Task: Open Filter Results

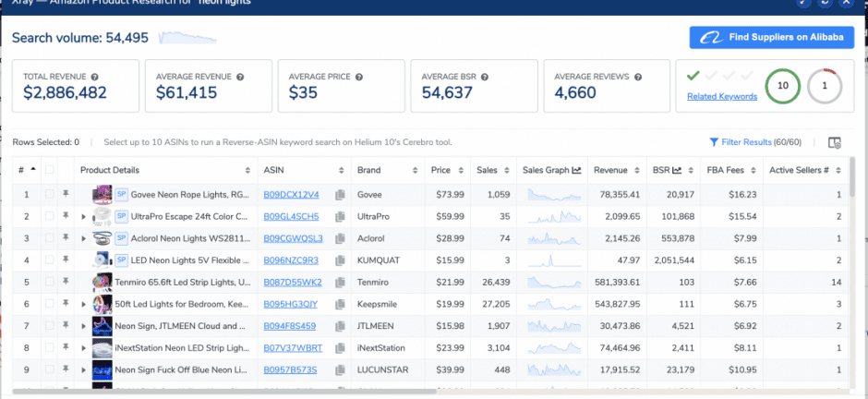Action: (x=741, y=143)
